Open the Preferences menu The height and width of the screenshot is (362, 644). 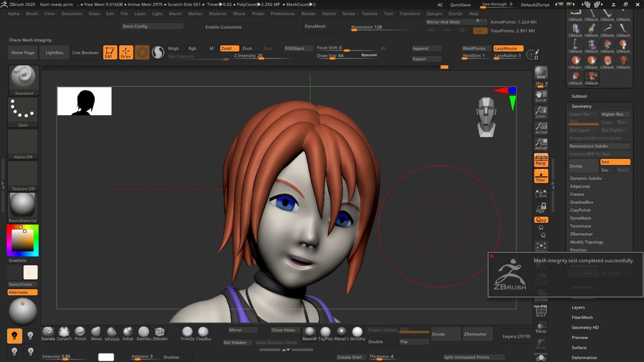tap(283, 14)
